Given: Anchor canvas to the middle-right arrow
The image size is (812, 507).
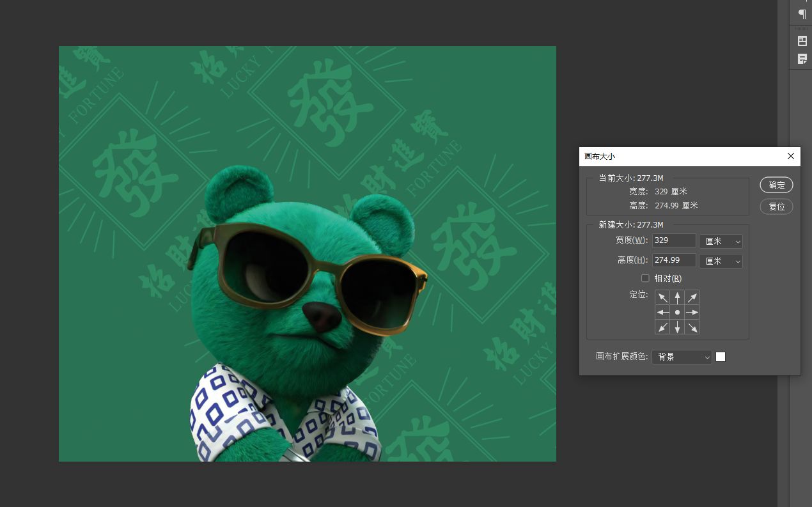Looking at the screenshot, I should pos(692,312).
